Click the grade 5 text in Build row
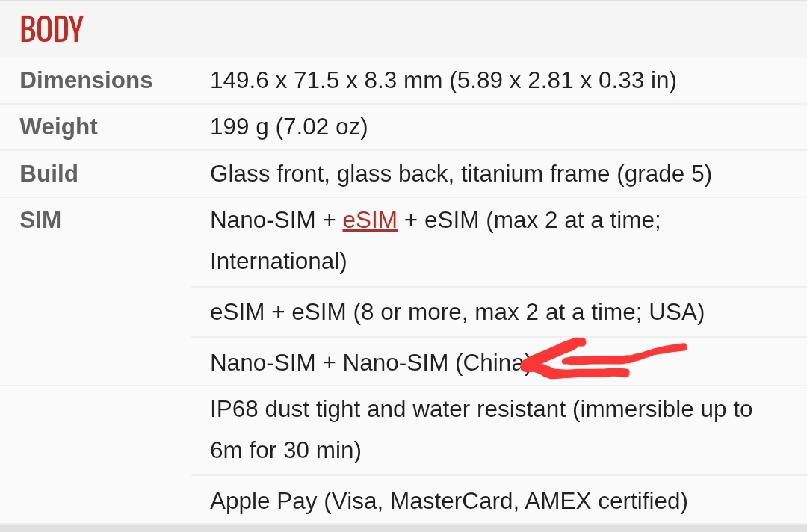Viewport: 807px width, 532px height. click(x=664, y=174)
